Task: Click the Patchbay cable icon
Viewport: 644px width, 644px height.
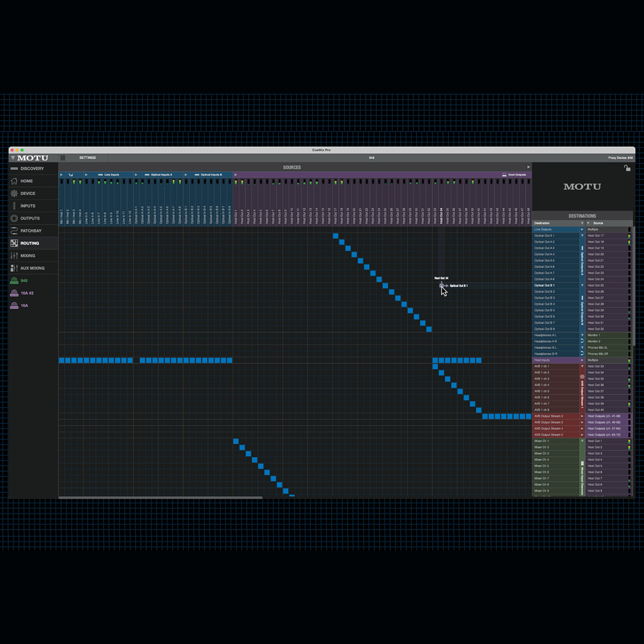Action: coord(14,230)
